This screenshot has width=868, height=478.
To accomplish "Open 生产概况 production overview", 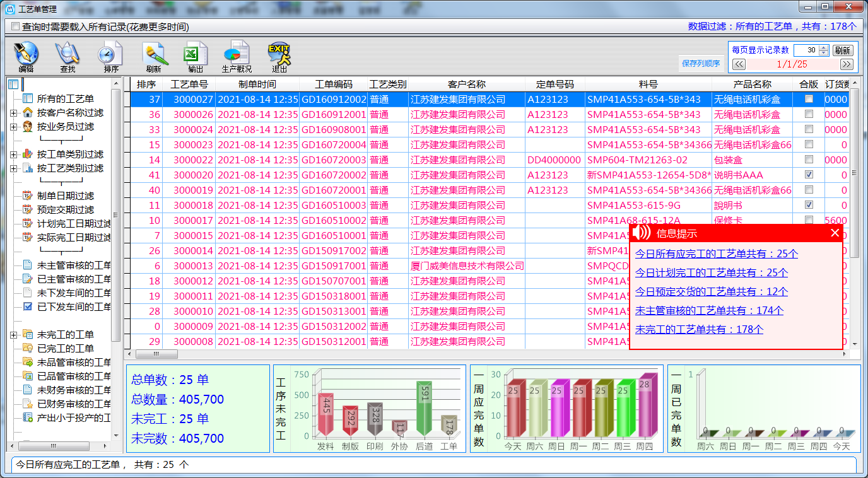I will (237, 54).
